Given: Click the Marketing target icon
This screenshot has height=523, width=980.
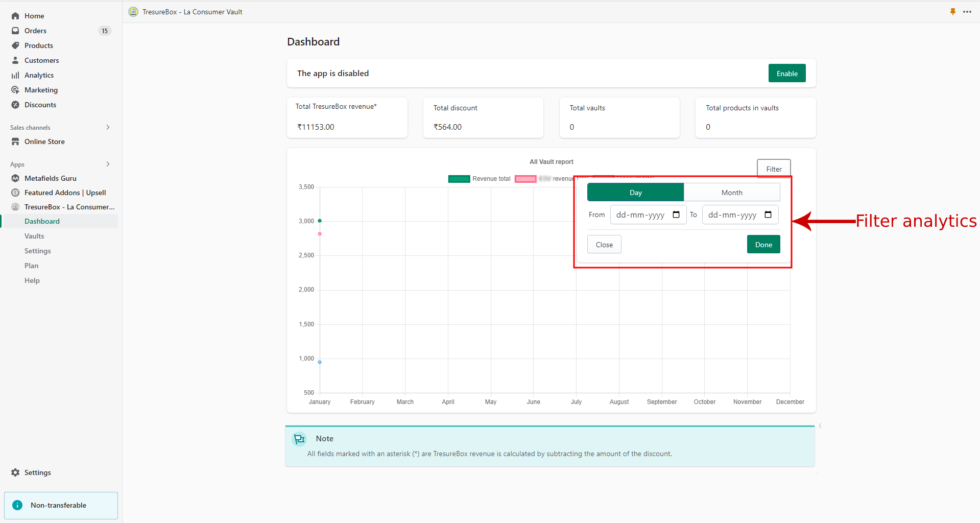Looking at the screenshot, I should point(15,90).
